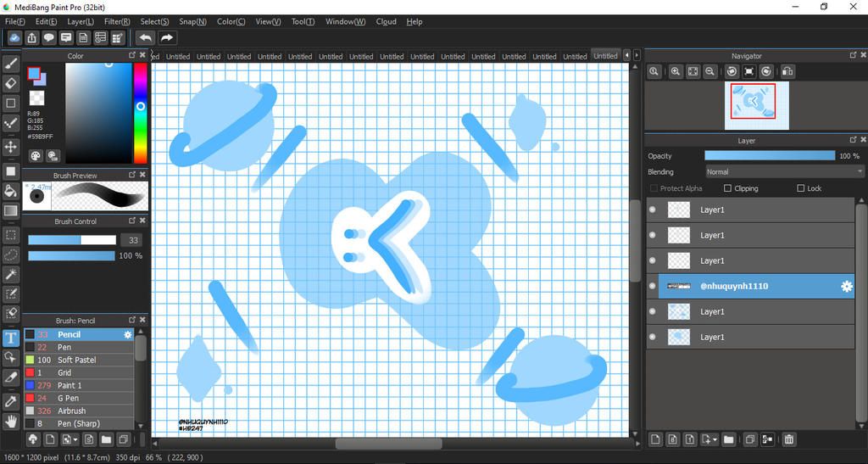
Task: Open the Cloud menu
Action: tap(387, 21)
